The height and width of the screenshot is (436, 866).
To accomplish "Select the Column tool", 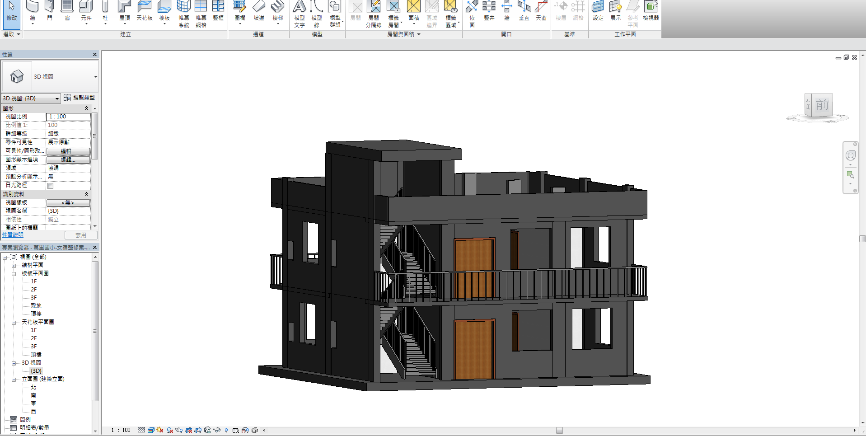I will (105, 12).
